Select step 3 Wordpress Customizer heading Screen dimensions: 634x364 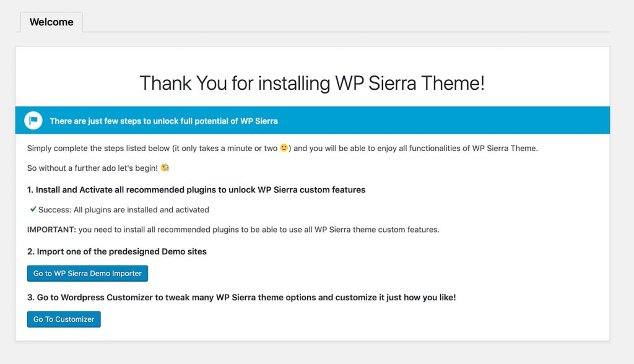point(241,297)
